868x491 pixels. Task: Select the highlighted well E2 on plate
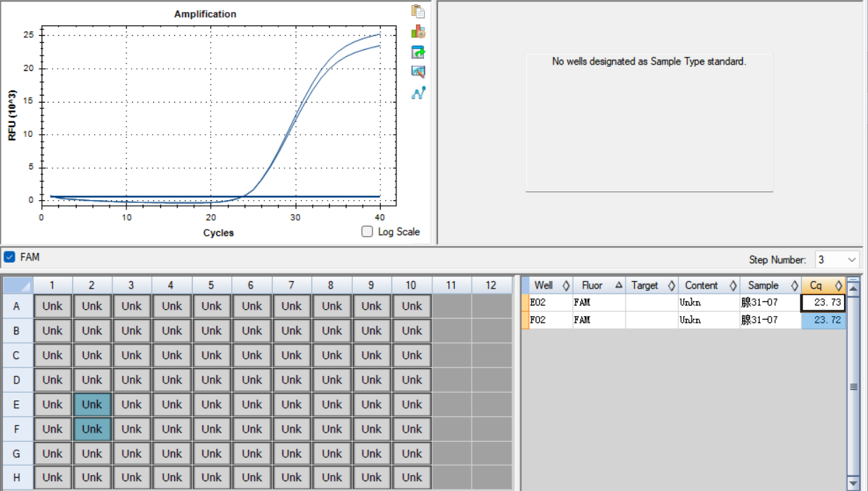point(92,405)
